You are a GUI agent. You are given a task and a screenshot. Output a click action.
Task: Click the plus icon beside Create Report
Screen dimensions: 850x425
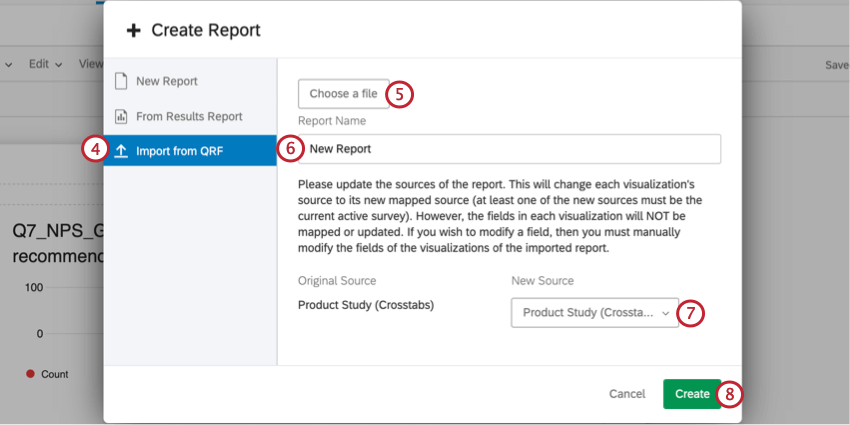pyautogui.click(x=134, y=31)
